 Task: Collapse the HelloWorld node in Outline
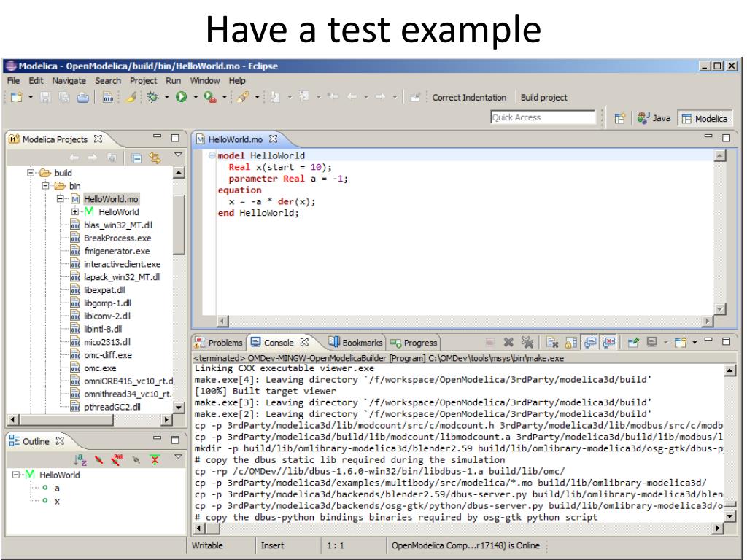tap(16, 475)
